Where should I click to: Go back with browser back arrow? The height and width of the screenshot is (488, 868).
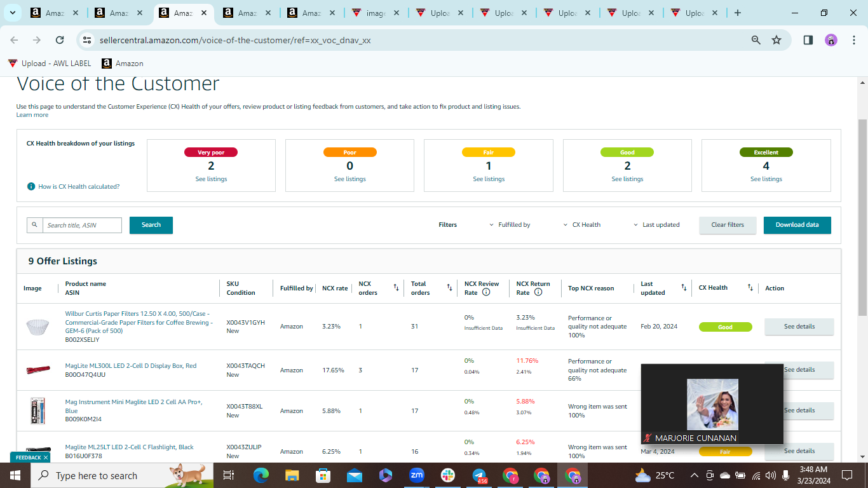(x=14, y=40)
